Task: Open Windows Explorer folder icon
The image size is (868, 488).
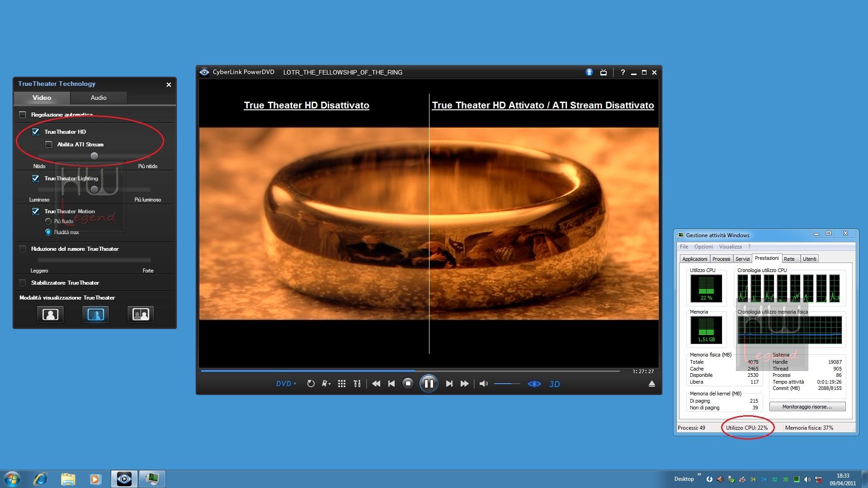Action: pos(68,479)
